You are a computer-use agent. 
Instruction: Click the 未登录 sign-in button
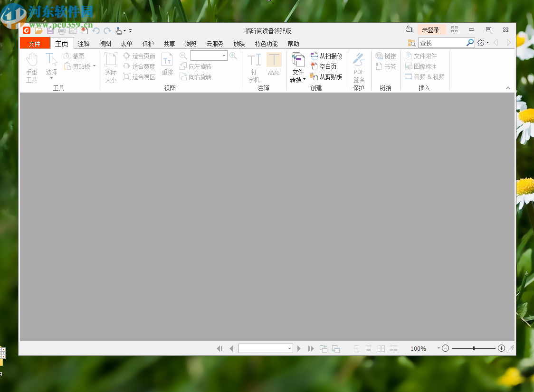pos(431,30)
